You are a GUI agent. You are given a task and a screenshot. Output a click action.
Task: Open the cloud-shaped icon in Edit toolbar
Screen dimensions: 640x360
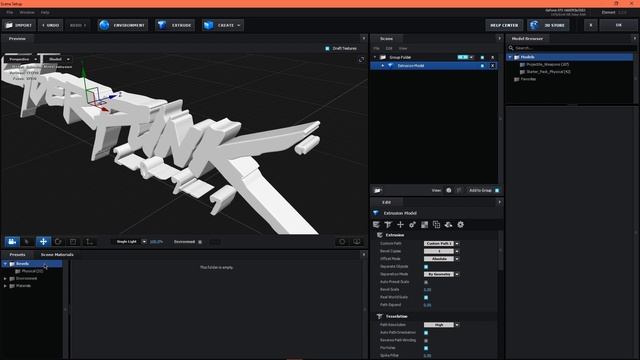coord(448,224)
